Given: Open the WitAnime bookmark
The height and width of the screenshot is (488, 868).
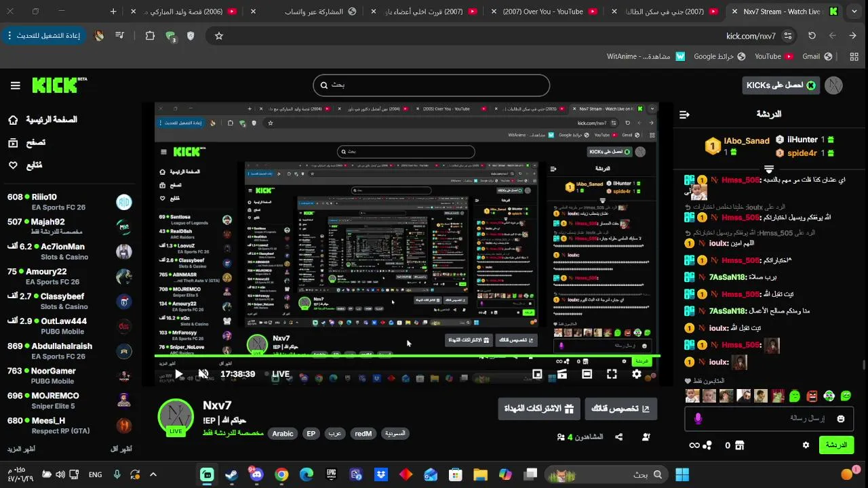Looking at the screenshot, I should click(x=646, y=56).
